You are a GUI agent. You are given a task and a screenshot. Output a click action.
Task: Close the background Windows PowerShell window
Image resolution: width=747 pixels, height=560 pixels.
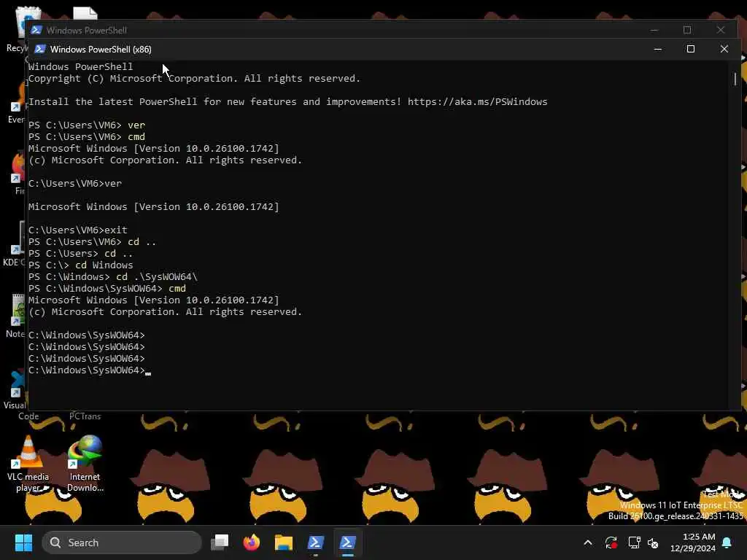click(721, 30)
